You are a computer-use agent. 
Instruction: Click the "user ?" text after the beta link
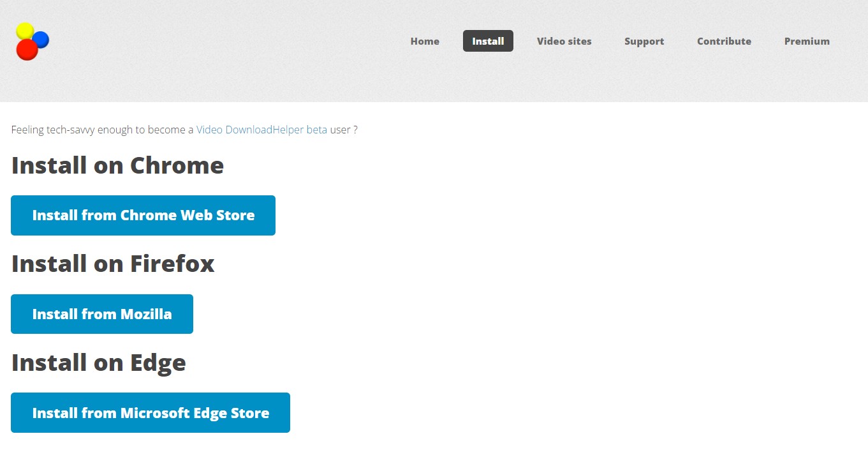(x=344, y=130)
